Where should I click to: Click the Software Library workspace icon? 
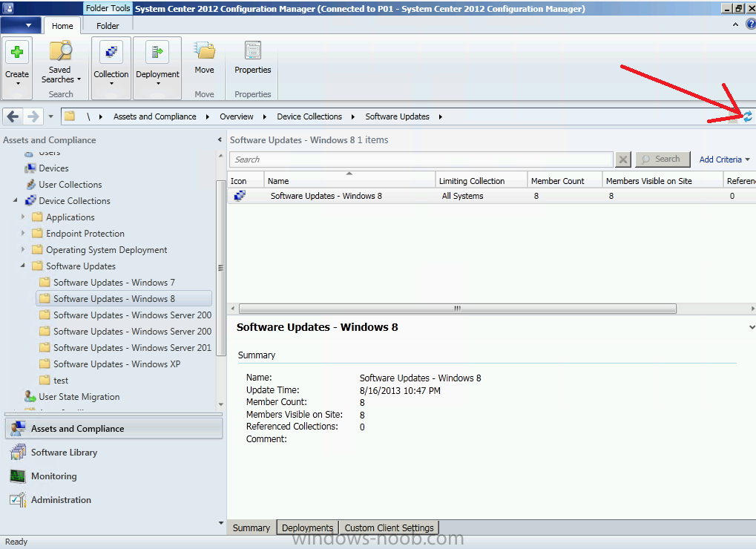tap(19, 452)
